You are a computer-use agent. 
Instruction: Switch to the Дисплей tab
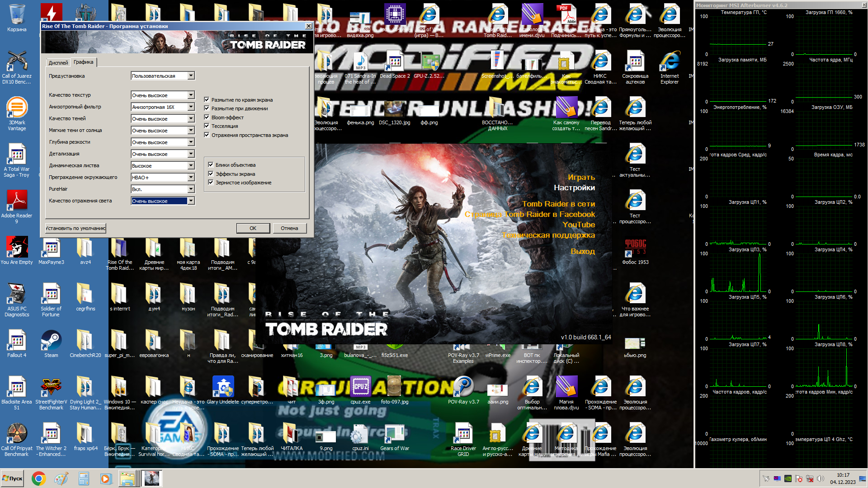pyautogui.click(x=58, y=63)
